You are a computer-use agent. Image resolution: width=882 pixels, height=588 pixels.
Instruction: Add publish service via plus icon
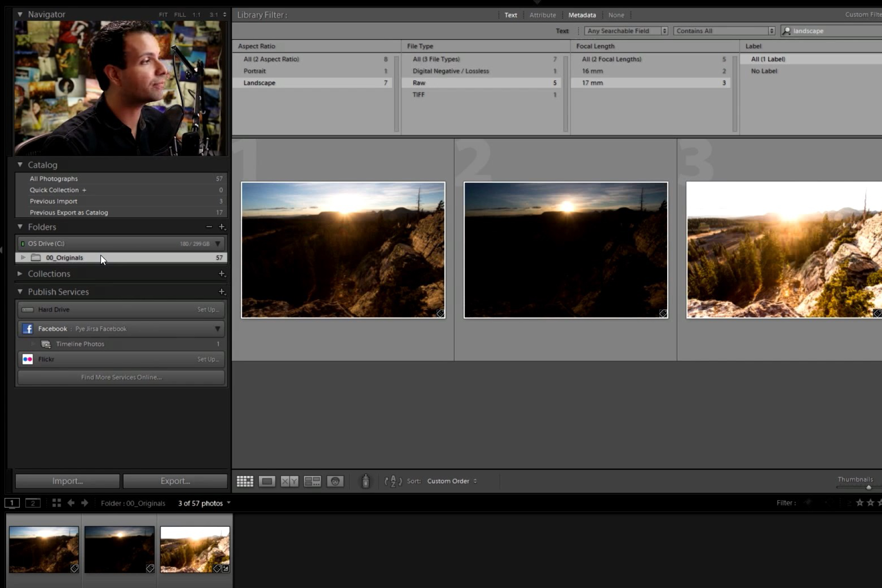[x=222, y=292]
